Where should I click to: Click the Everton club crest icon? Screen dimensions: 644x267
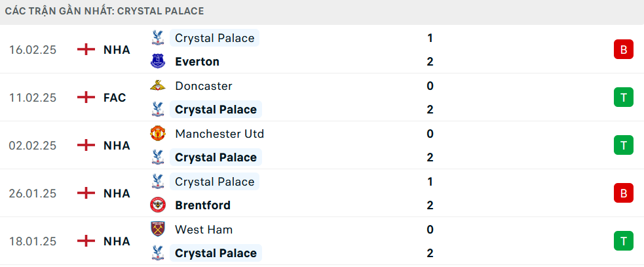[158, 62]
